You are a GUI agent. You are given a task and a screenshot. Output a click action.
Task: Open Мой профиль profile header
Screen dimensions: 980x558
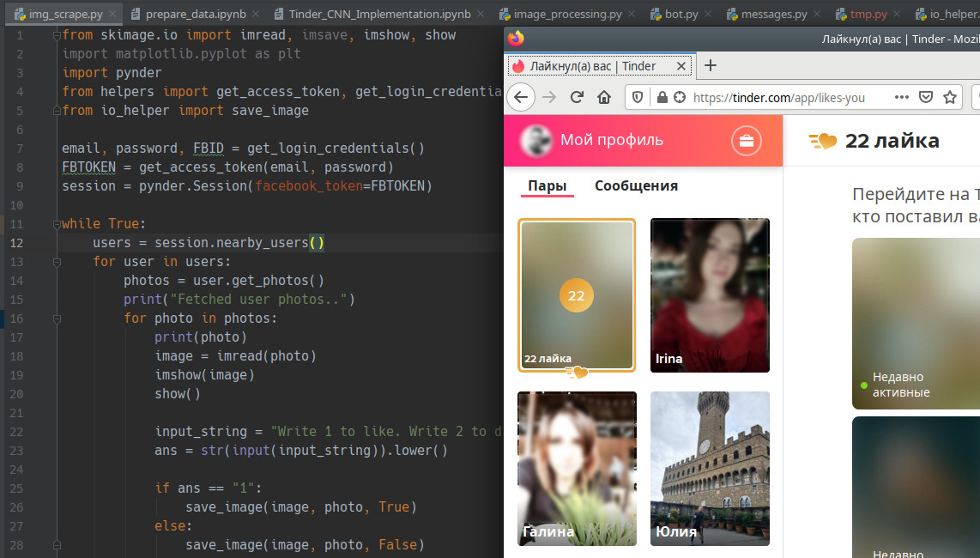[611, 140]
